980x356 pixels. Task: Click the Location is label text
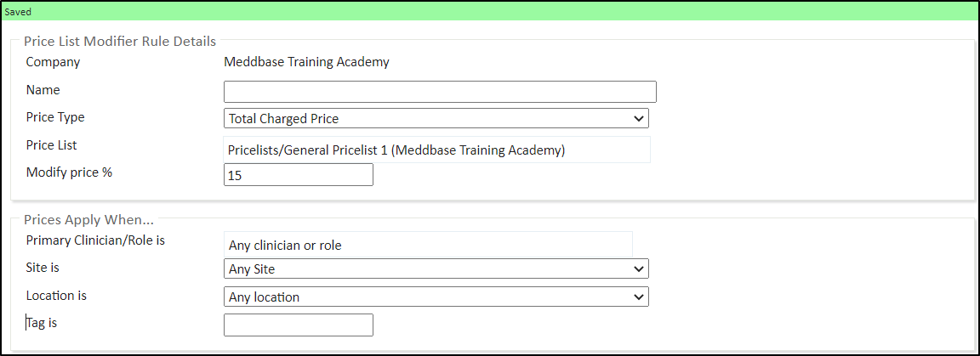(56, 296)
